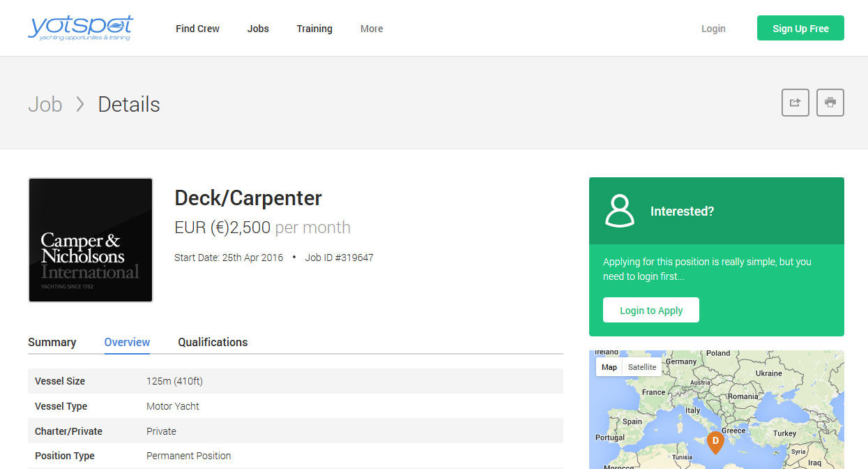Image resolution: width=868 pixels, height=469 pixels.
Task: Click the share icon button
Action: pyautogui.click(x=795, y=103)
